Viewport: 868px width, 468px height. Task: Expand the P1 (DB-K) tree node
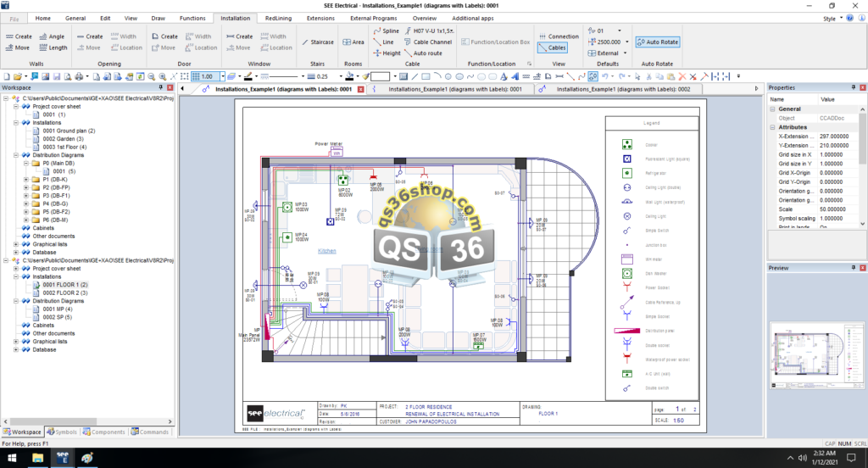pos(26,180)
